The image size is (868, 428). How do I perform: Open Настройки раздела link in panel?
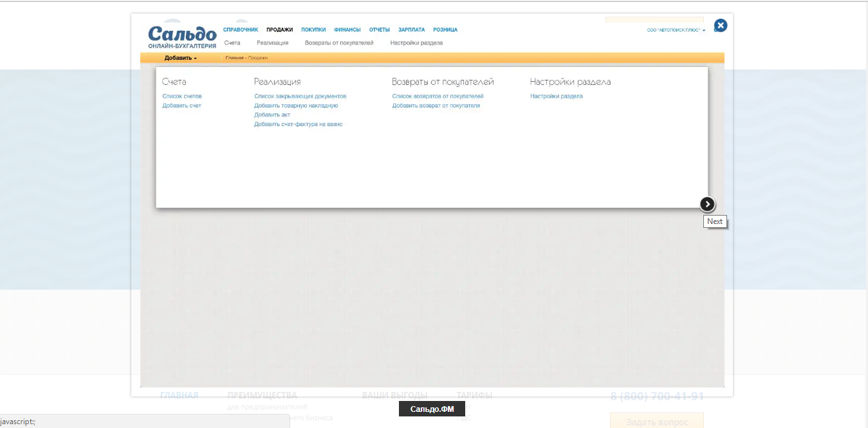click(x=557, y=97)
